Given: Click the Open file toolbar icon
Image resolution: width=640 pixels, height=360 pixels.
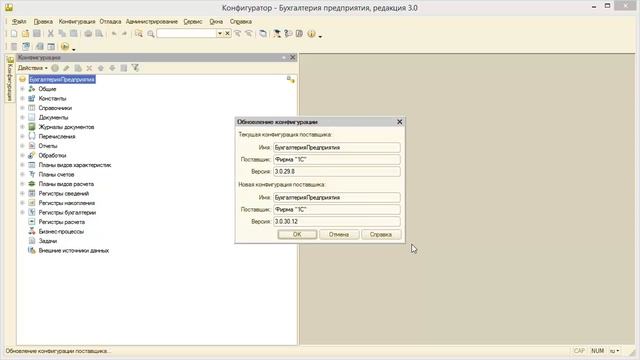Looking at the screenshot, I should pyautogui.click(x=25, y=33).
